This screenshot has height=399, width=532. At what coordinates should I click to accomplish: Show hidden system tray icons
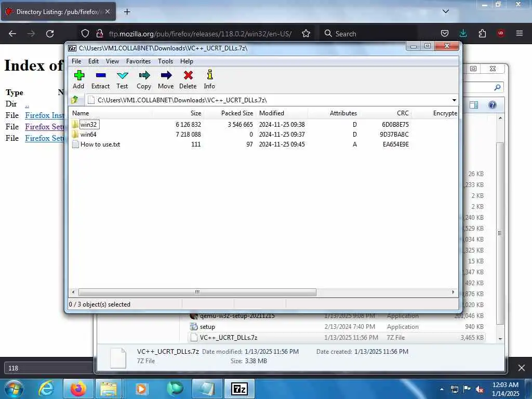[x=442, y=389]
